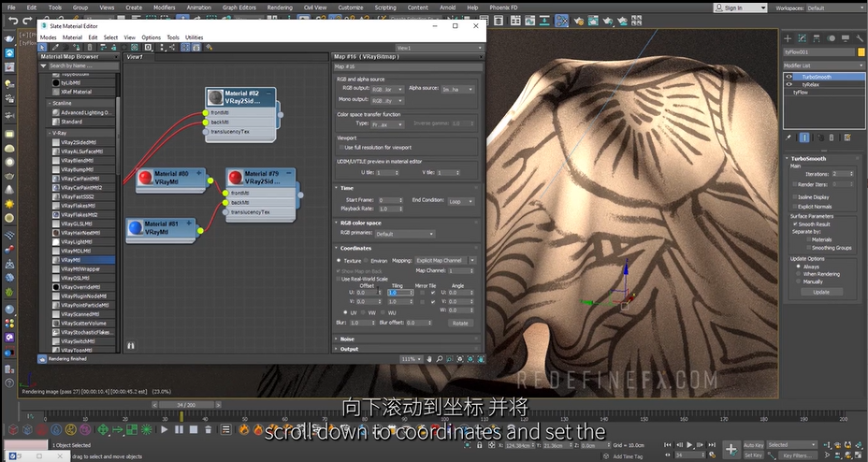The image size is (868, 462).
Task: Toggle visibility eye of TurboSmooth modifier
Action: [x=788, y=77]
